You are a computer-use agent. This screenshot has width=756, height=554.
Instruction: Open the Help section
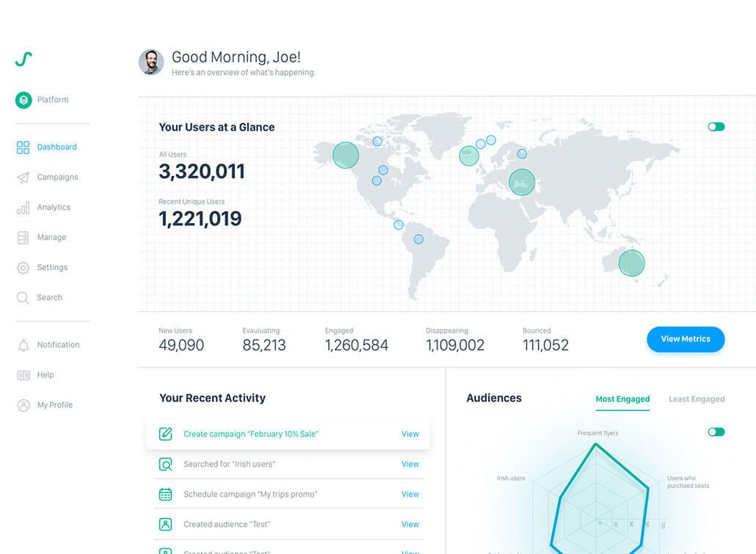tap(46, 374)
